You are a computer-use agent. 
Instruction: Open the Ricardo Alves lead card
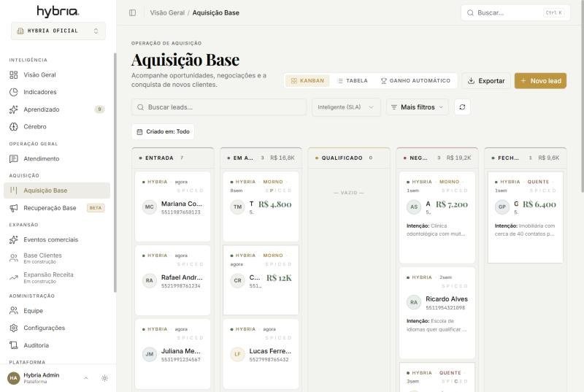pos(437,312)
